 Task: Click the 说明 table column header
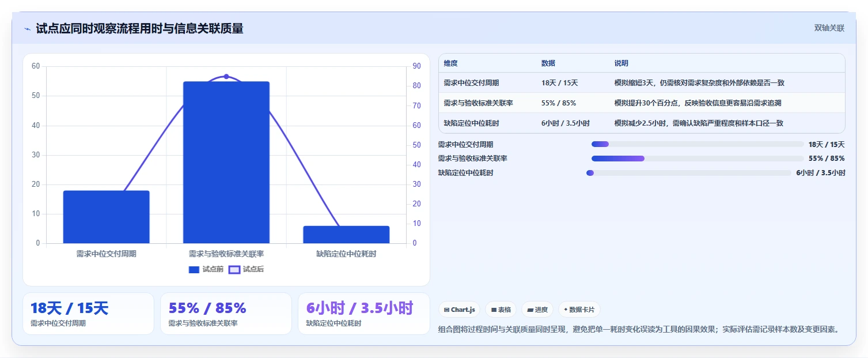621,63
